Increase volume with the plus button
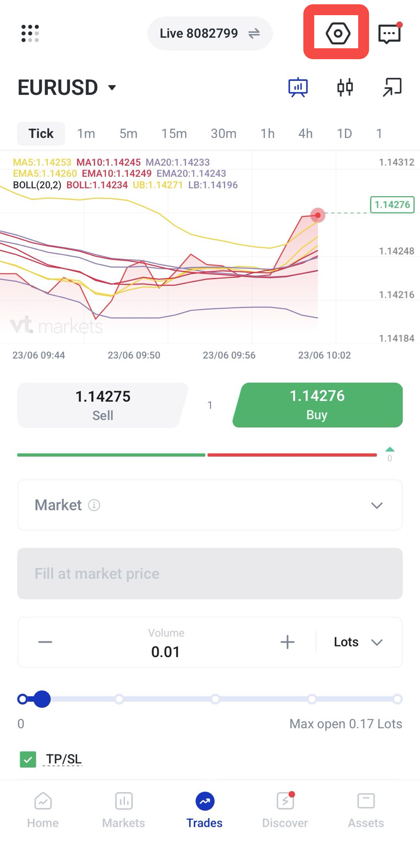This screenshot has width=420, height=868. tap(287, 642)
